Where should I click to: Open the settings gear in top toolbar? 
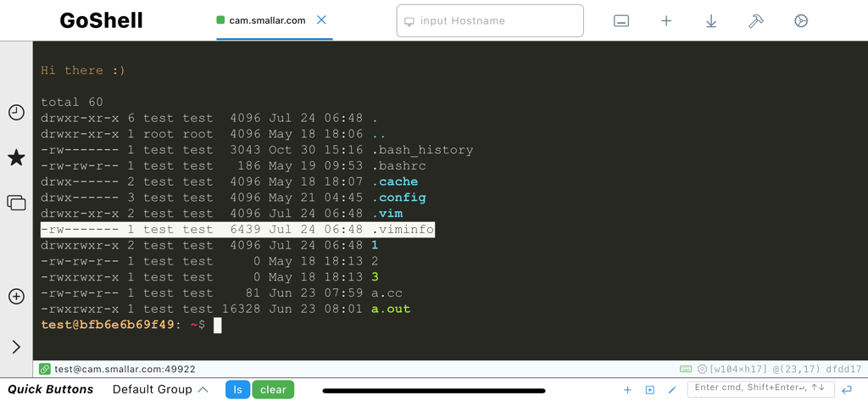801,21
